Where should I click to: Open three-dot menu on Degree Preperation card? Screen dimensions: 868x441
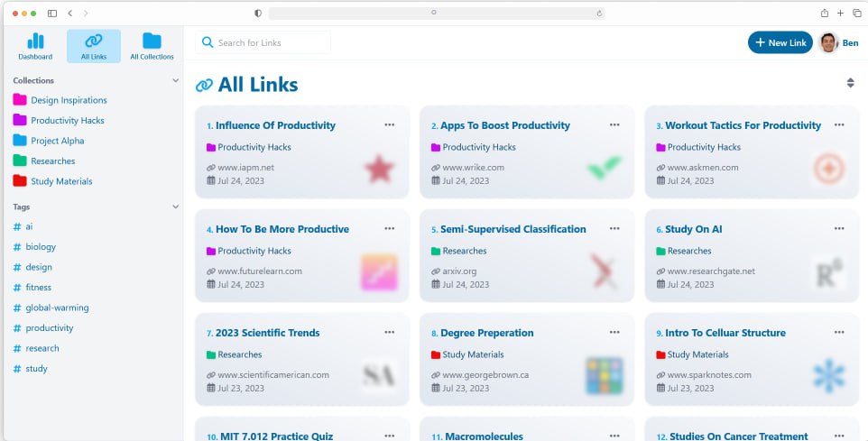[x=614, y=333]
